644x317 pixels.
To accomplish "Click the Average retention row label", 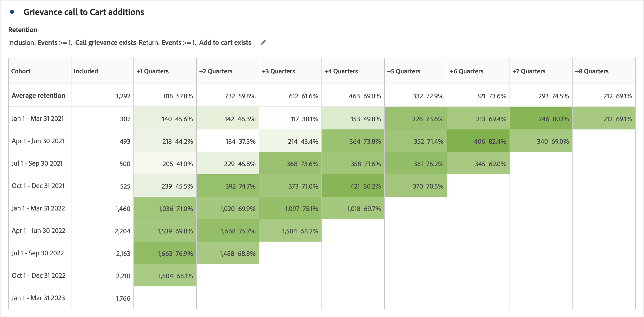I will 39,96.
